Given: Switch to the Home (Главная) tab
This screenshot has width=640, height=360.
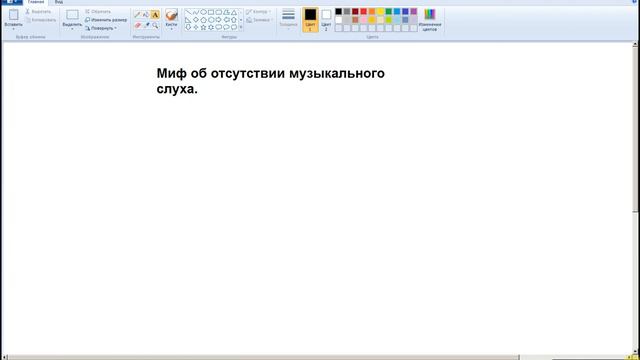Looking at the screenshot, I should [36, 2].
